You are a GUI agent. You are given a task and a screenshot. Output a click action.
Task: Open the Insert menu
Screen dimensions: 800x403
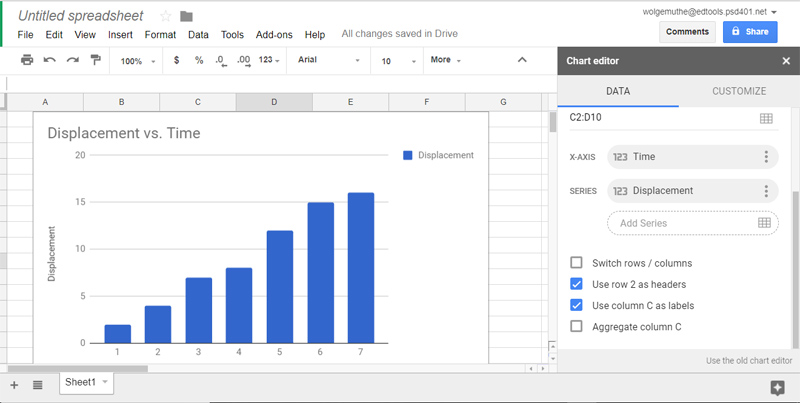pyautogui.click(x=120, y=34)
